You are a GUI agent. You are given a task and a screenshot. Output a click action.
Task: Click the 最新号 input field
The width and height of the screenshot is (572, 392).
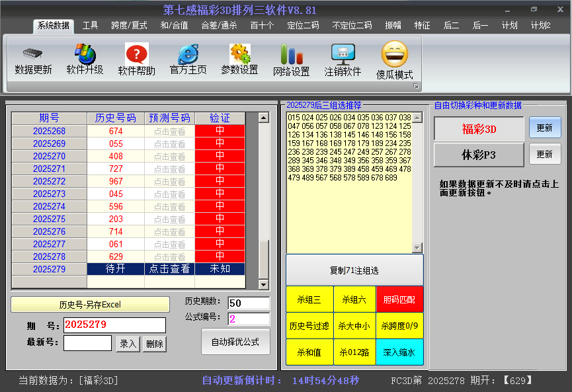click(87, 344)
